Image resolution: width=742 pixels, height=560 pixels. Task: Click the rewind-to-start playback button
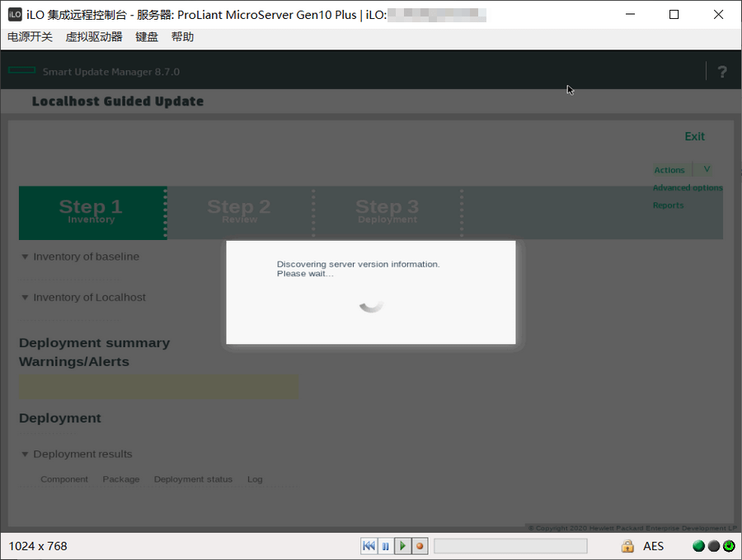[369, 546]
